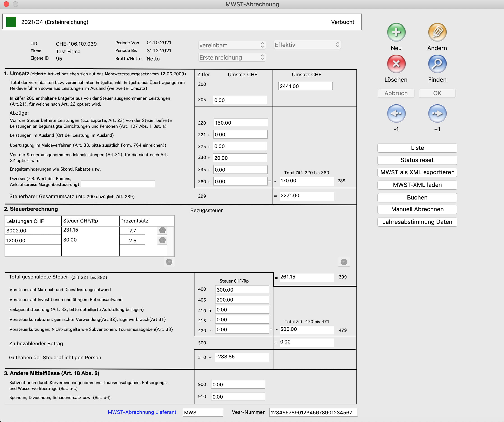
Task: Click the orange Ändern pencil icon
Action: [437, 32]
